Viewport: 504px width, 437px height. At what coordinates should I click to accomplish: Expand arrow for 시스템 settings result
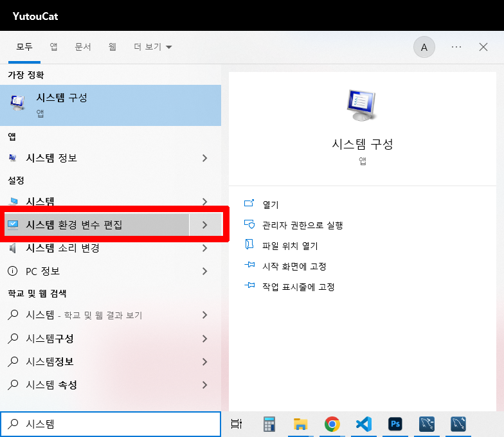(x=204, y=202)
